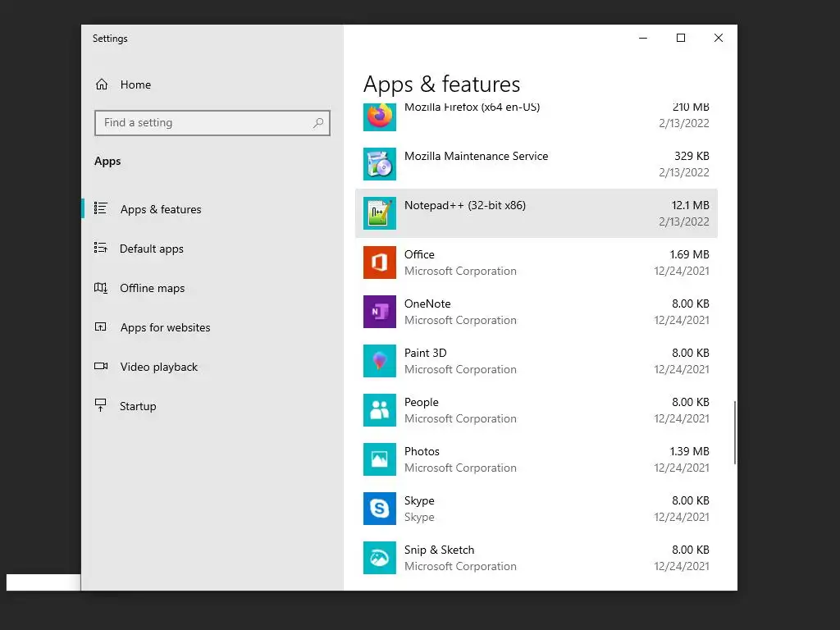This screenshot has width=840, height=630.
Task: Click the Paint 3D app icon
Action: (x=380, y=361)
